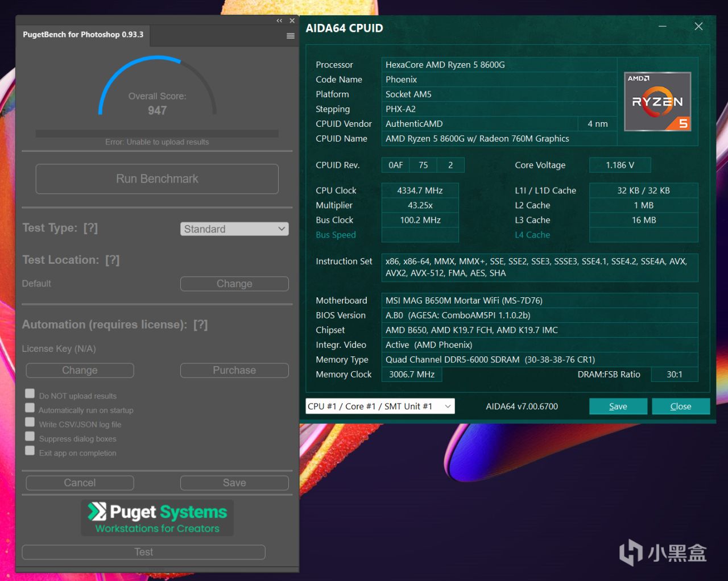This screenshot has height=581, width=728.
Task: Click the CPU Clock 4334.7 MHz value
Action: (420, 190)
